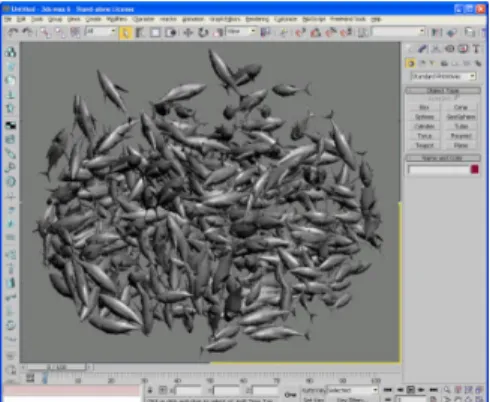Click the Redo arrow icon

point(28,32)
